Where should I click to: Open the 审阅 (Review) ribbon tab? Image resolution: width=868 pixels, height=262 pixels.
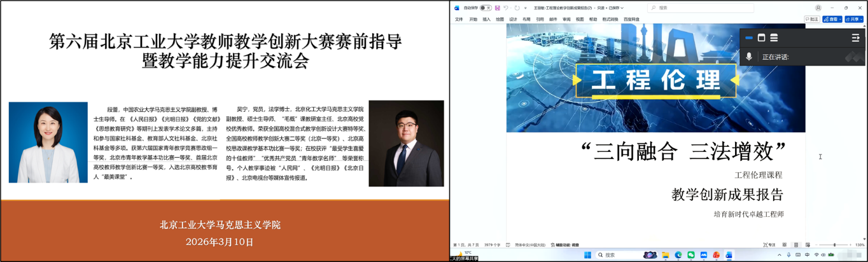tap(566, 20)
